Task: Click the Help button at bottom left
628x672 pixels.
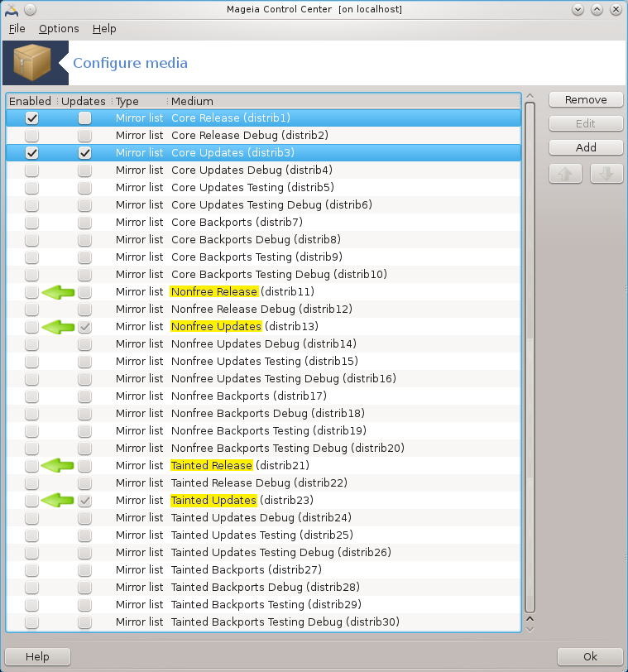Action: click(37, 656)
